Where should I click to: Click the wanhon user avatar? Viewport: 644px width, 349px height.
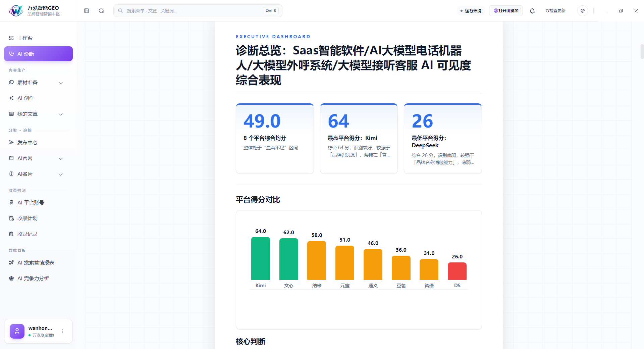pyautogui.click(x=17, y=331)
